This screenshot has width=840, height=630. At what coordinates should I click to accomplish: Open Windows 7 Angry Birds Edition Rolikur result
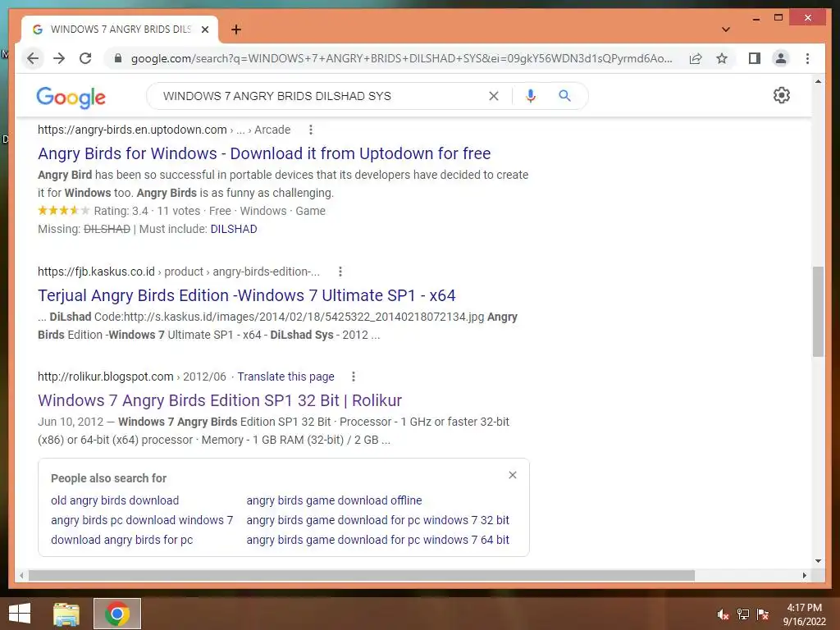[220, 400]
